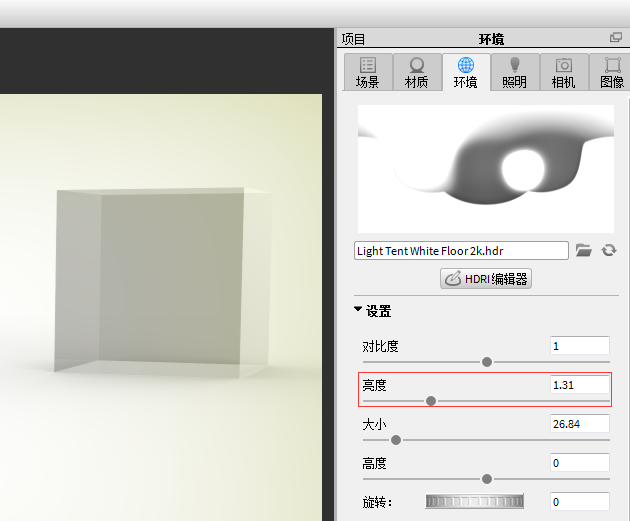Select the 环境 (Environment) tab
Screen dimensions: 630x521
click(x=466, y=72)
